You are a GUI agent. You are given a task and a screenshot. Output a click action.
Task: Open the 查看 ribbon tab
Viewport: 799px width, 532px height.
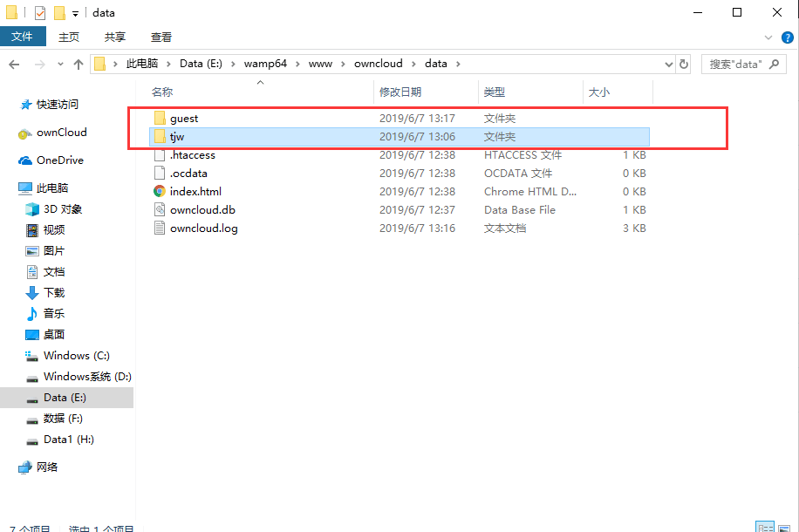pyautogui.click(x=161, y=38)
